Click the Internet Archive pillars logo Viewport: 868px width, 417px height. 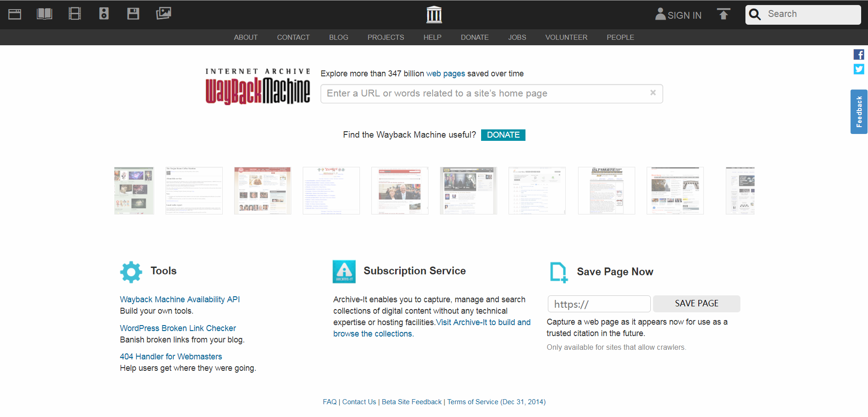[x=434, y=15]
